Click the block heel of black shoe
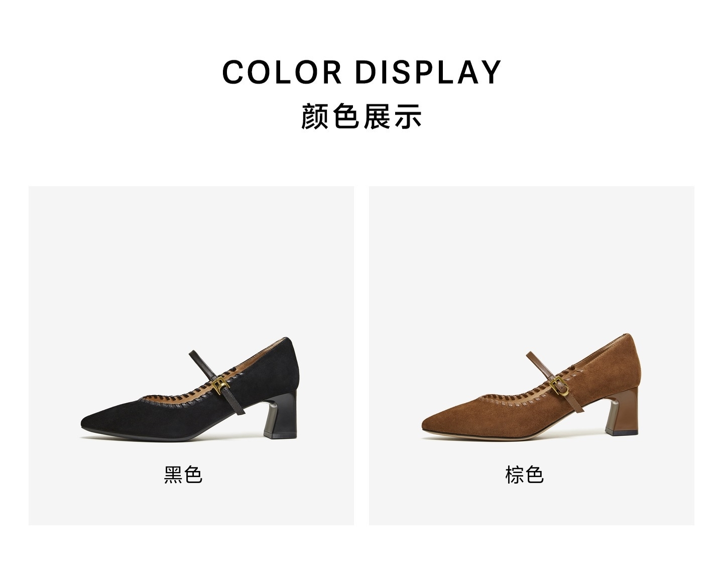This screenshot has width=723, height=588. (x=284, y=414)
